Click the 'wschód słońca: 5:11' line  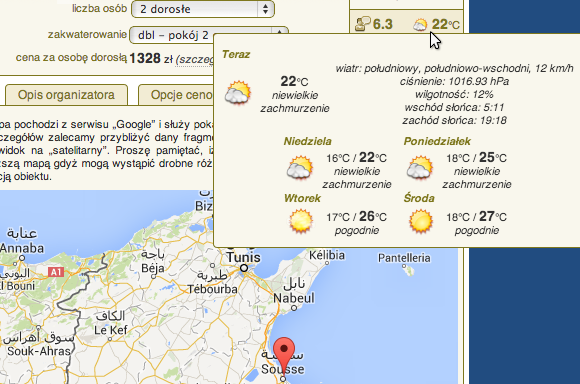coord(454,107)
